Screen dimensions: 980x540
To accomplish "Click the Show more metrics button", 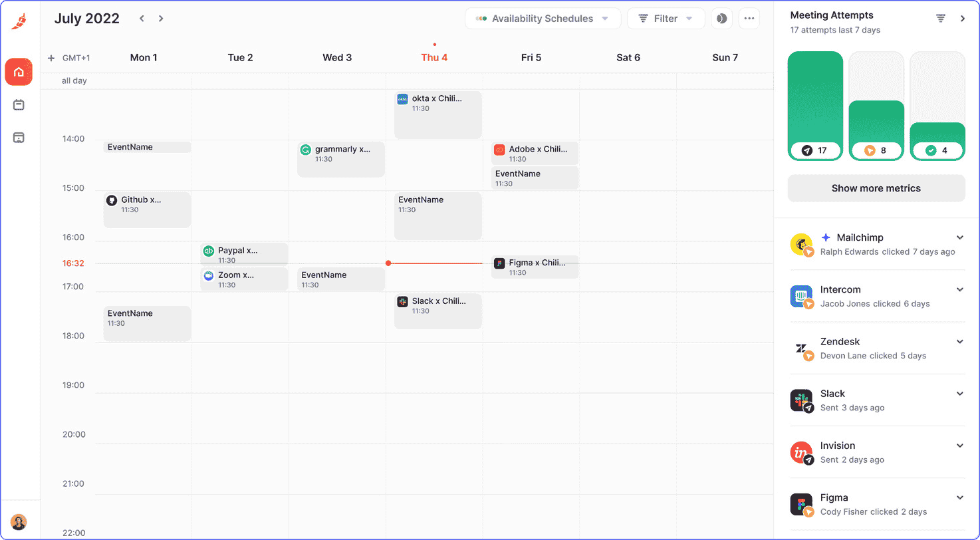I will (876, 188).
